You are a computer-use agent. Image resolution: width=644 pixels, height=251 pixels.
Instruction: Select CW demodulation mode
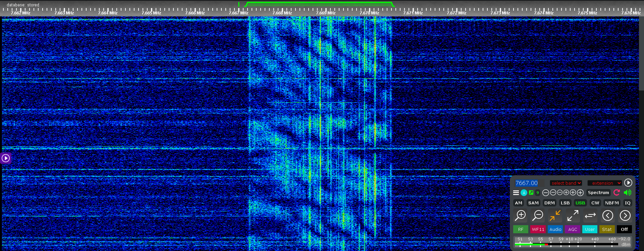(x=595, y=203)
